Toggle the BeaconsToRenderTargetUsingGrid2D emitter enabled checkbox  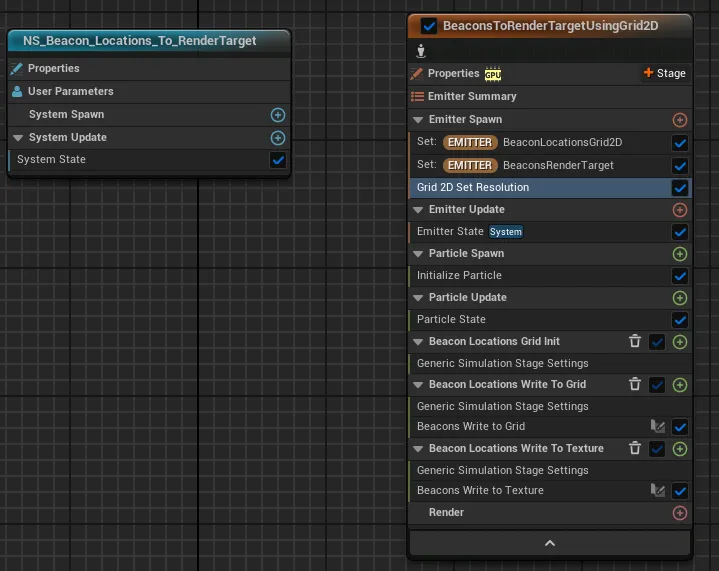(429, 26)
